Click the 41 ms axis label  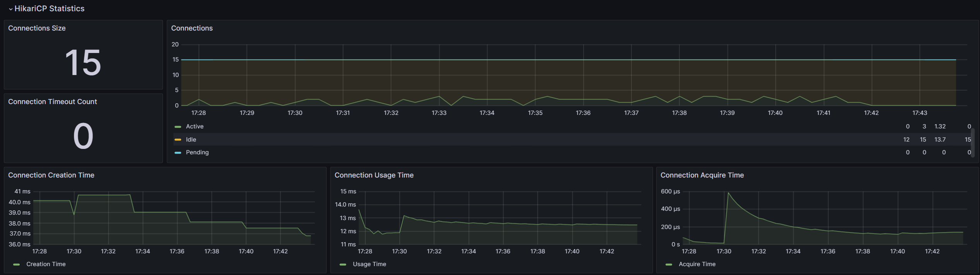click(x=22, y=191)
